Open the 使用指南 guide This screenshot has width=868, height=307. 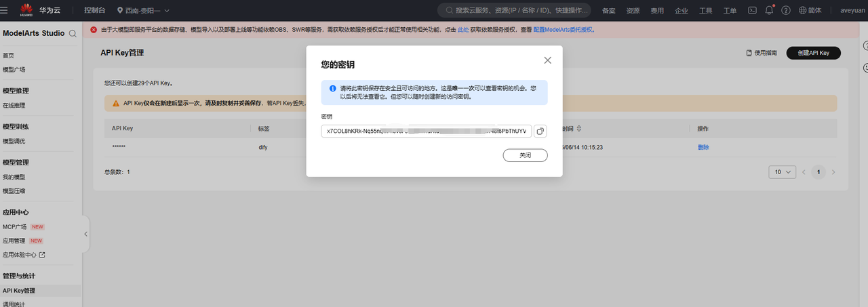762,53
